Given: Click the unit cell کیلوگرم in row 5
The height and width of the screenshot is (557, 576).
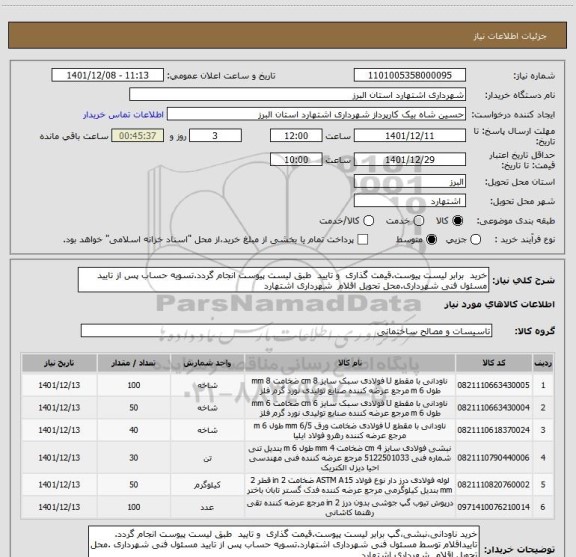Looking at the screenshot, I should pos(207,485).
